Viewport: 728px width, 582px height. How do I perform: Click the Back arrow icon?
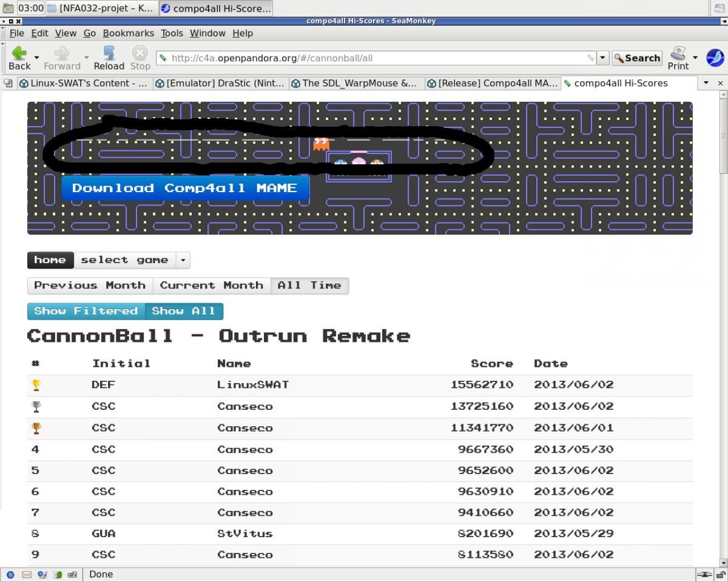[19, 53]
